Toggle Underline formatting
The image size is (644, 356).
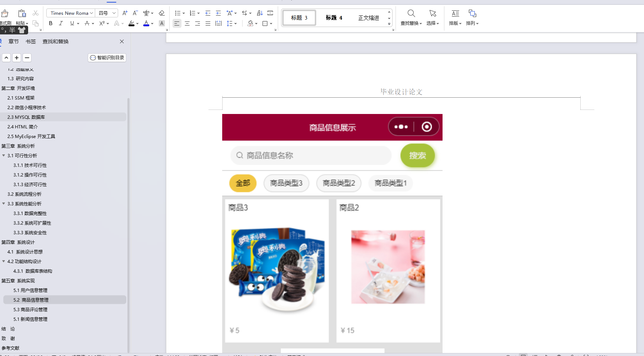tap(72, 23)
